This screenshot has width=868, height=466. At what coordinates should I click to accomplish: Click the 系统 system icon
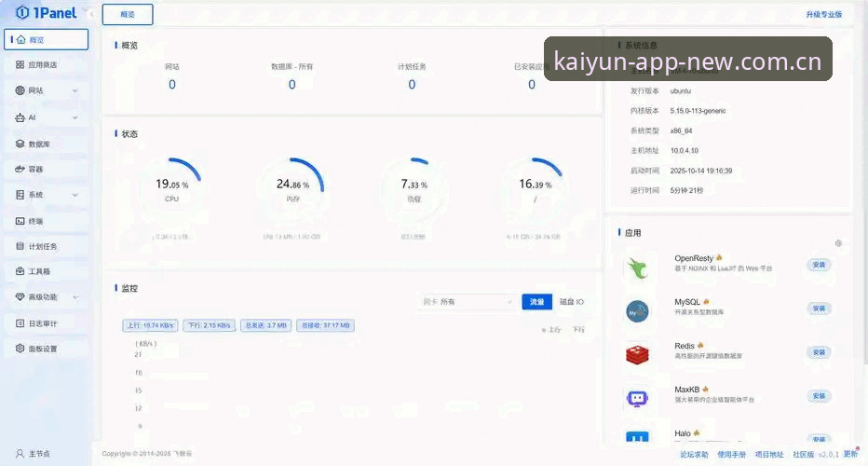pyautogui.click(x=20, y=195)
